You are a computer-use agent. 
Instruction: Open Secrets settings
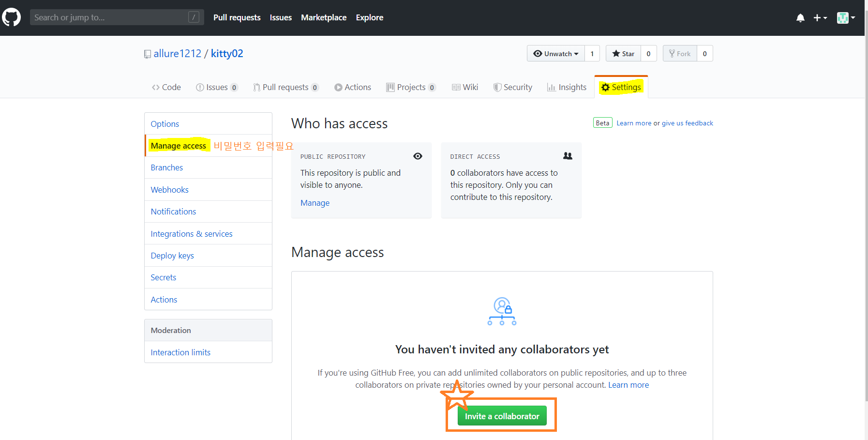click(x=209, y=277)
